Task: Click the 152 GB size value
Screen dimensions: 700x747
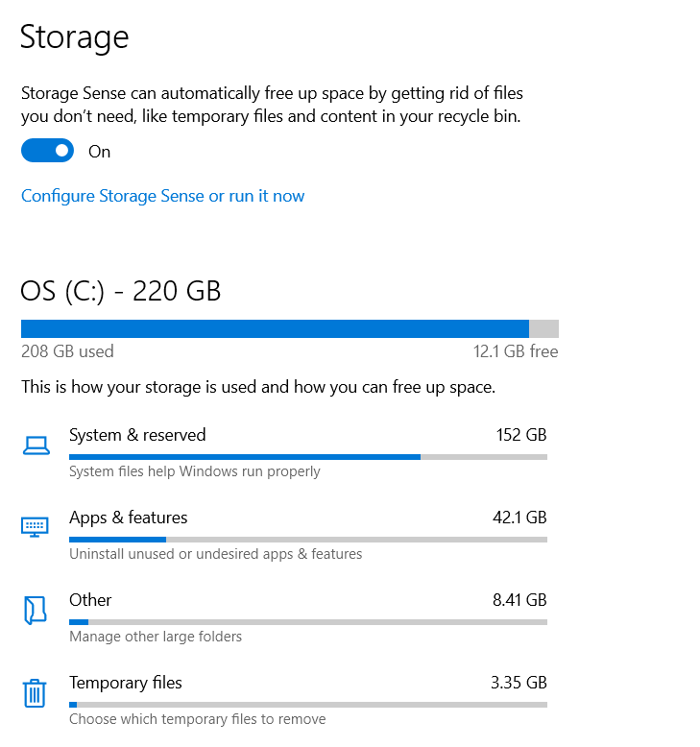Action: [x=520, y=435]
